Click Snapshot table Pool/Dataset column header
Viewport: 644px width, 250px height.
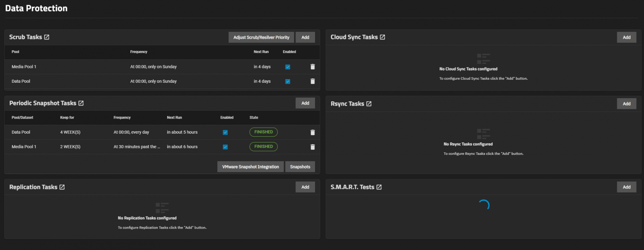click(22, 117)
